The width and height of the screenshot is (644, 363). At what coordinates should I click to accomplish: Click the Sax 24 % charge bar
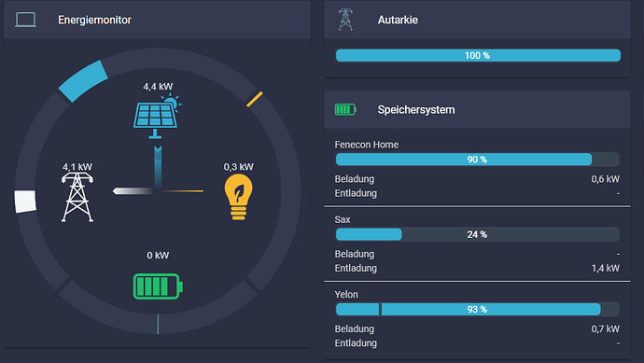point(477,234)
